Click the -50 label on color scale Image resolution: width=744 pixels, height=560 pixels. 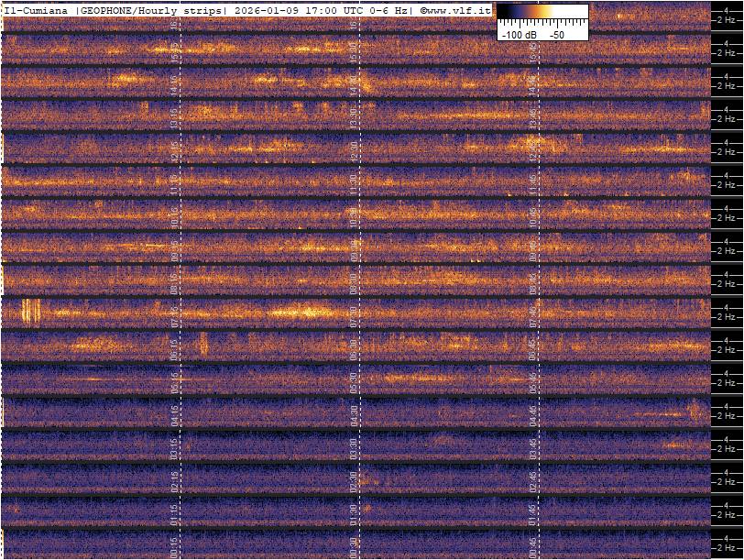[557, 34]
